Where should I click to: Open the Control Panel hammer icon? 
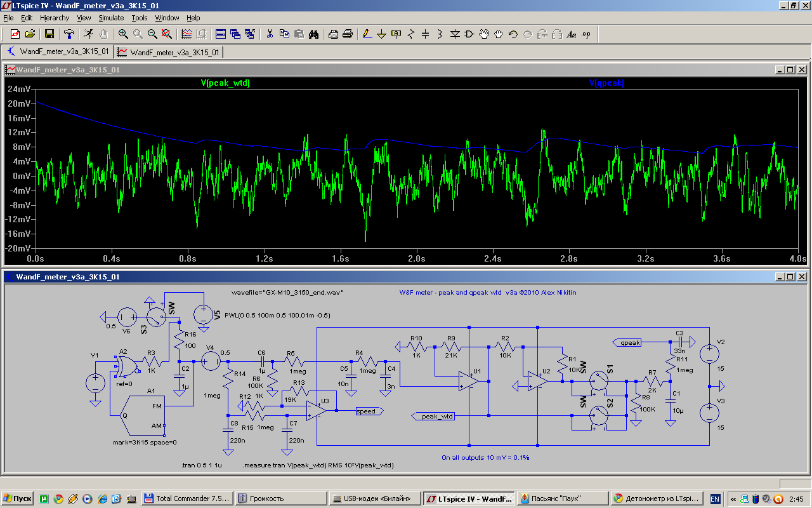pyautogui.click(x=69, y=34)
